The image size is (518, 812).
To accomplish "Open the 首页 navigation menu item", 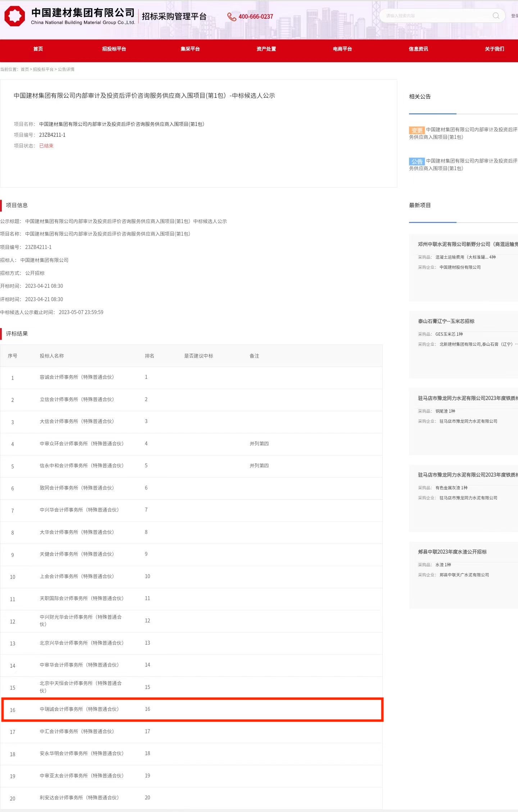I will [38, 49].
